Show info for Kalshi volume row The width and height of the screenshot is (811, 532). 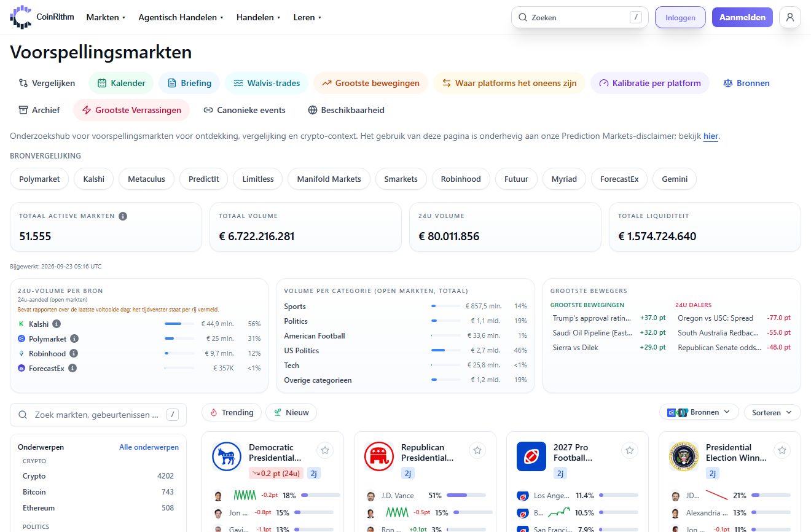[57, 324]
